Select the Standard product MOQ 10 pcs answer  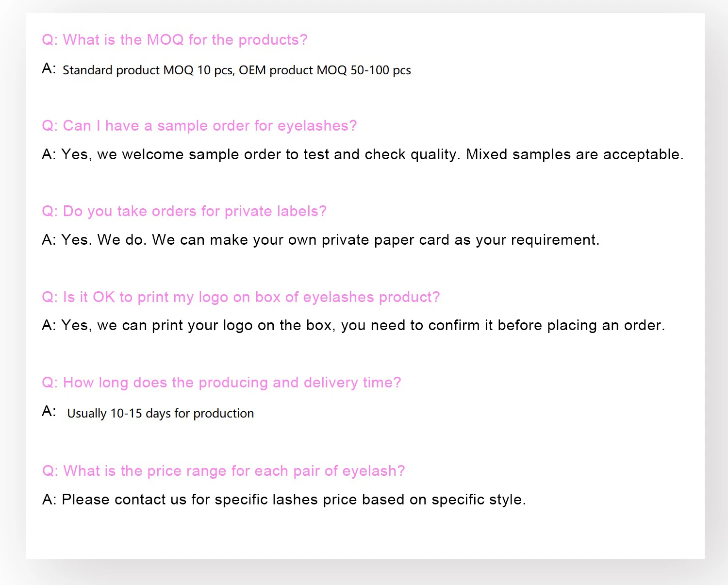pos(237,70)
